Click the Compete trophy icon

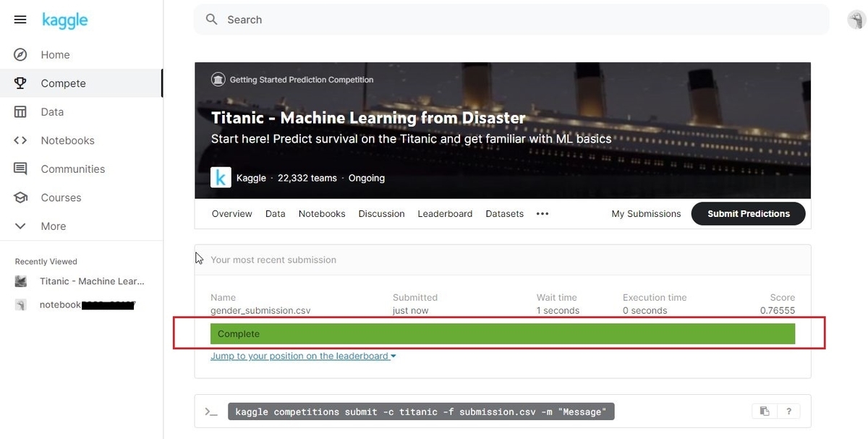pyautogui.click(x=20, y=83)
